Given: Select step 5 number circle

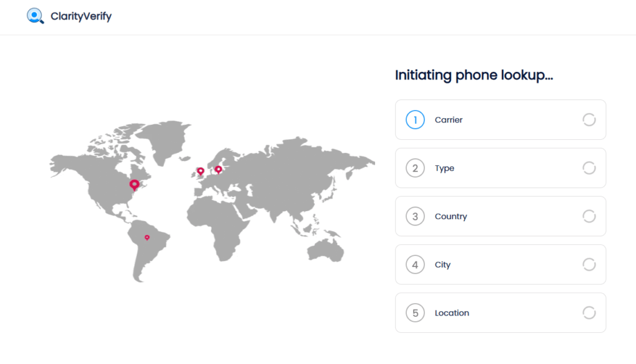Looking at the screenshot, I should coord(415,313).
